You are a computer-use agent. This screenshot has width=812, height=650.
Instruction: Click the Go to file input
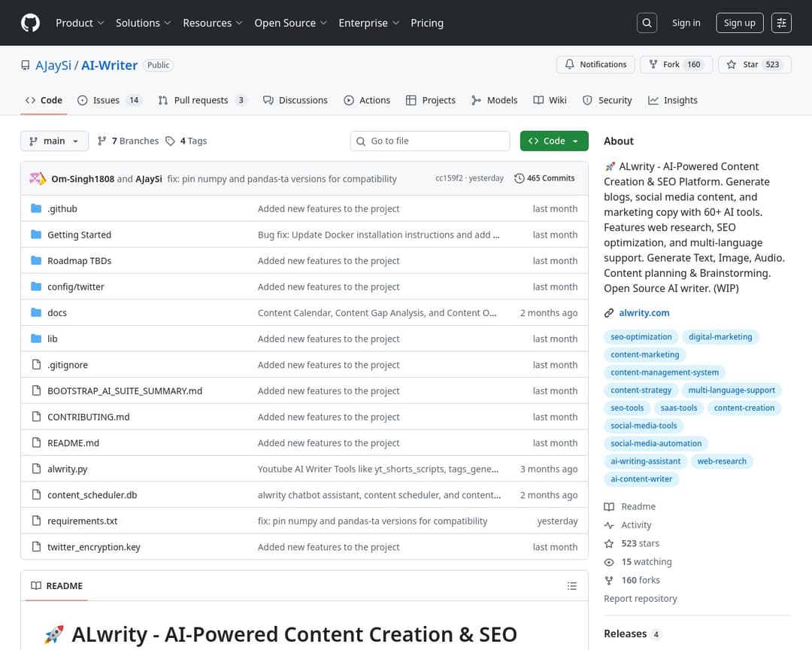point(436,141)
